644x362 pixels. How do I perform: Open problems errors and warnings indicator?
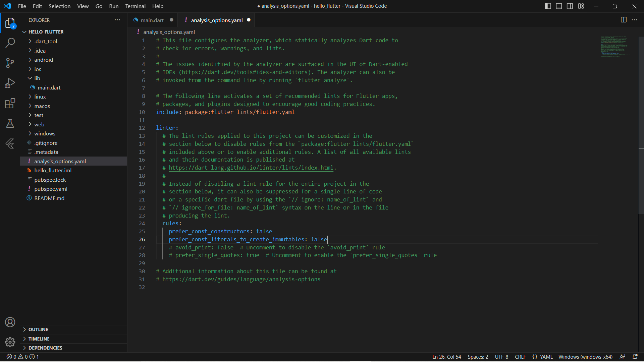(x=23, y=357)
